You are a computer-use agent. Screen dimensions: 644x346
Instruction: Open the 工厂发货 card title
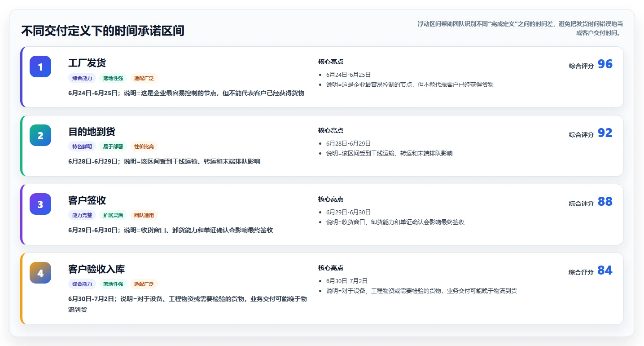coord(87,63)
